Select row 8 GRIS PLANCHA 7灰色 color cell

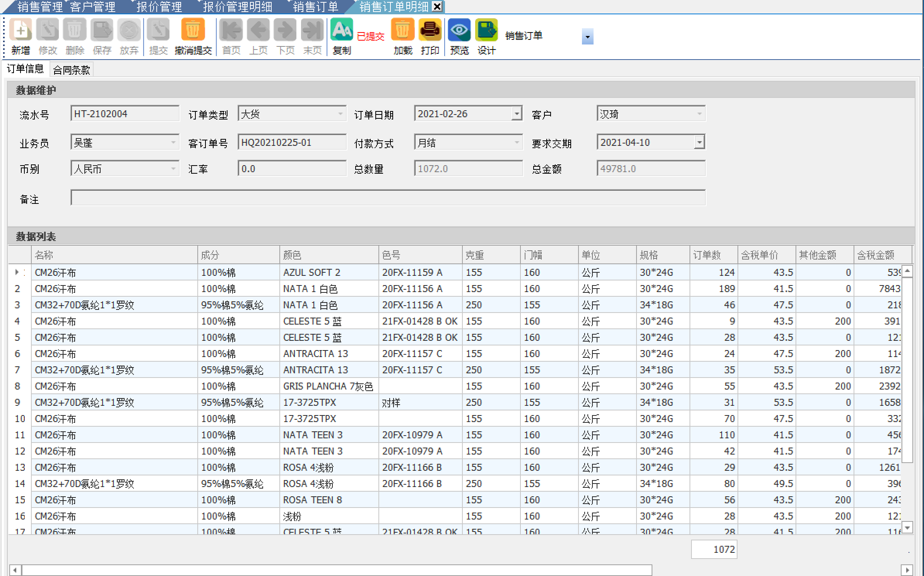pos(328,386)
